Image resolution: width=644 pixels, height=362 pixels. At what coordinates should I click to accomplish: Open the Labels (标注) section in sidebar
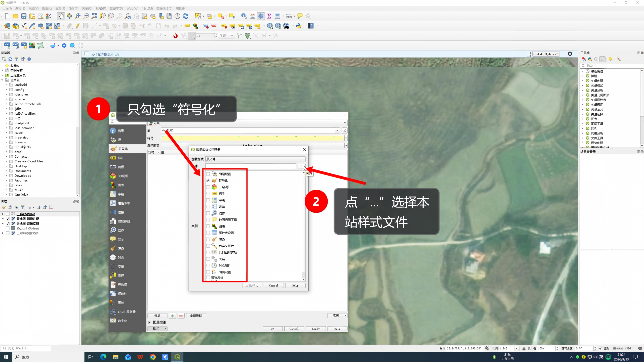pyautogui.click(x=127, y=158)
